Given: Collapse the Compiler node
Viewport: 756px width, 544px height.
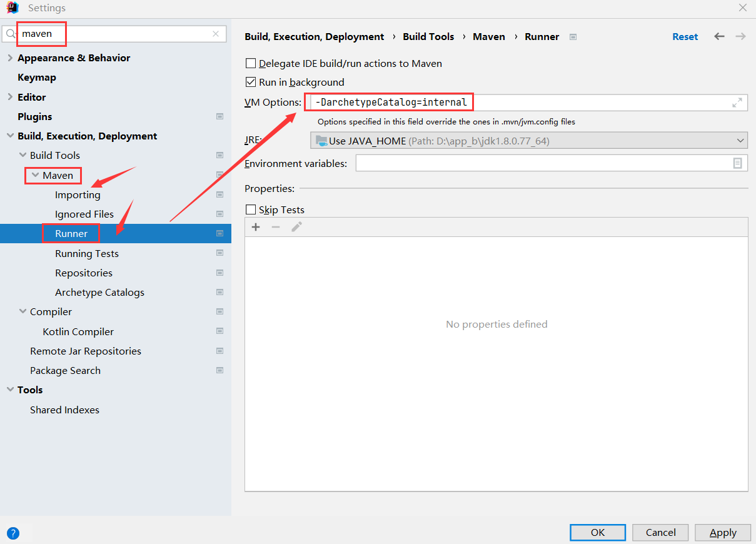Looking at the screenshot, I should pyautogui.click(x=23, y=311).
